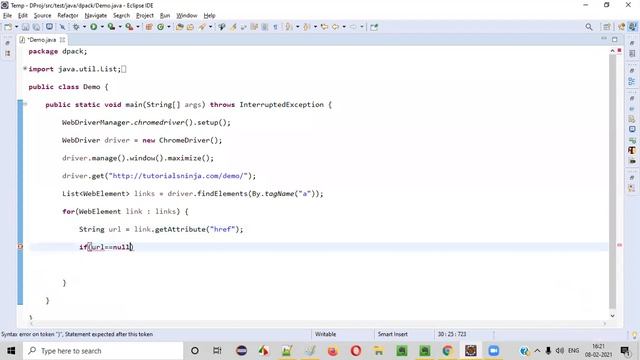Open the Window menu
Viewport: 640px width, 360px height.
187,16
